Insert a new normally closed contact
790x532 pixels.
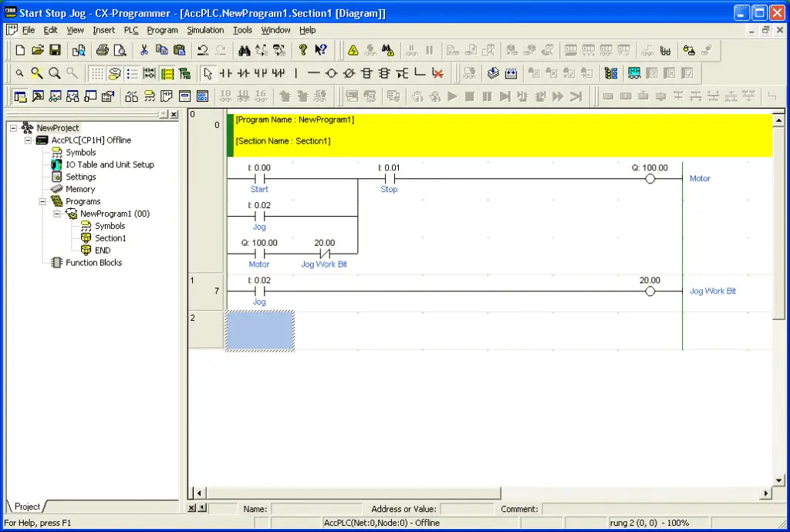coord(243,73)
